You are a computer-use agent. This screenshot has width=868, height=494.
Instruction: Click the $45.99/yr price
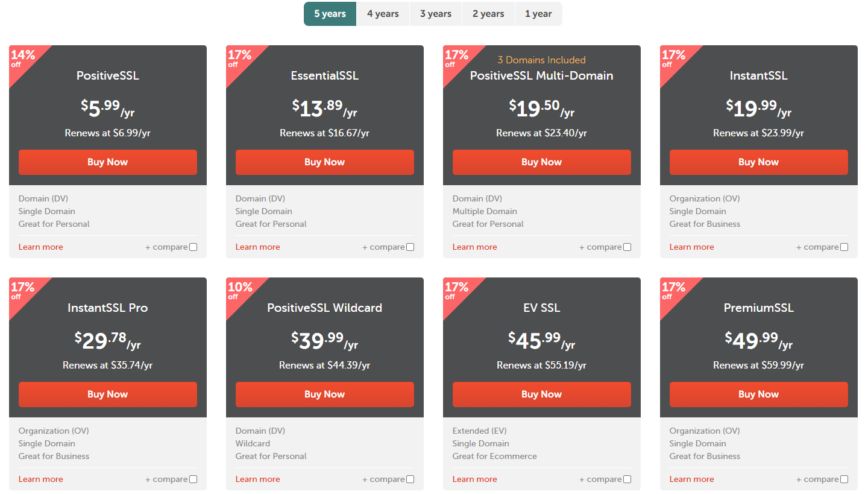click(x=542, y=341)
